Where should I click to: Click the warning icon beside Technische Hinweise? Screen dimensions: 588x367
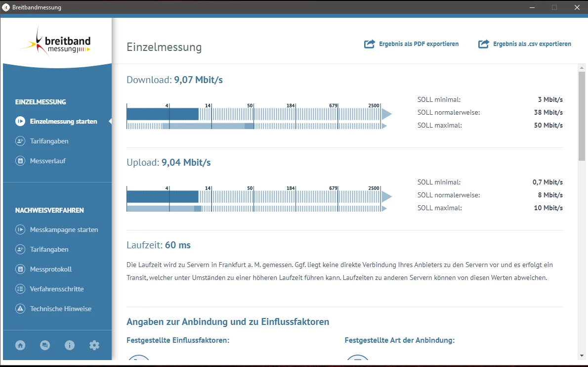point(20,309)
